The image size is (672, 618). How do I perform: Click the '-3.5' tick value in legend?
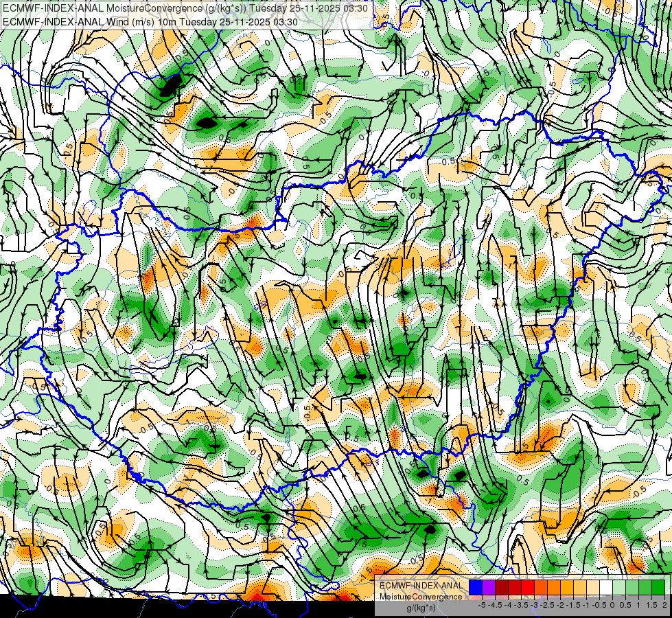[521, 605]
